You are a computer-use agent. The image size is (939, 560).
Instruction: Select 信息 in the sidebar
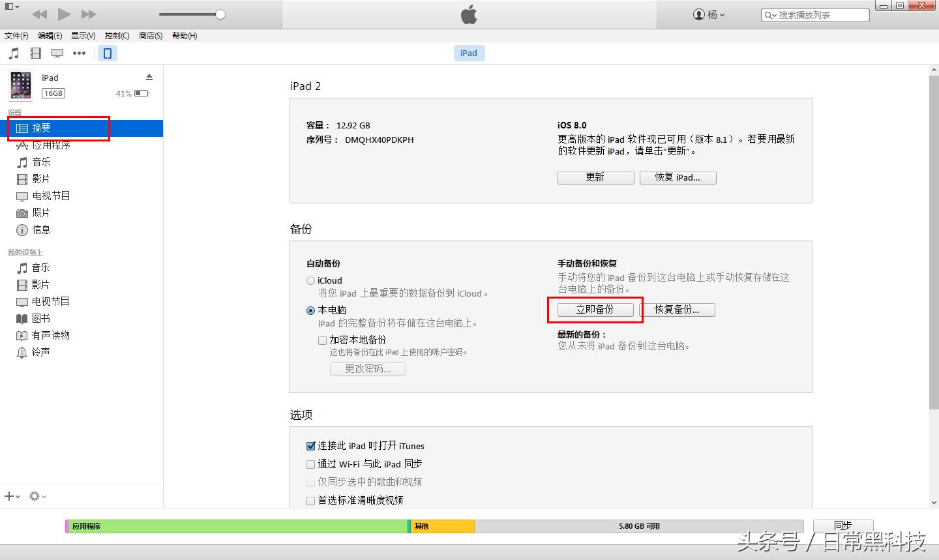coord(82,229)
